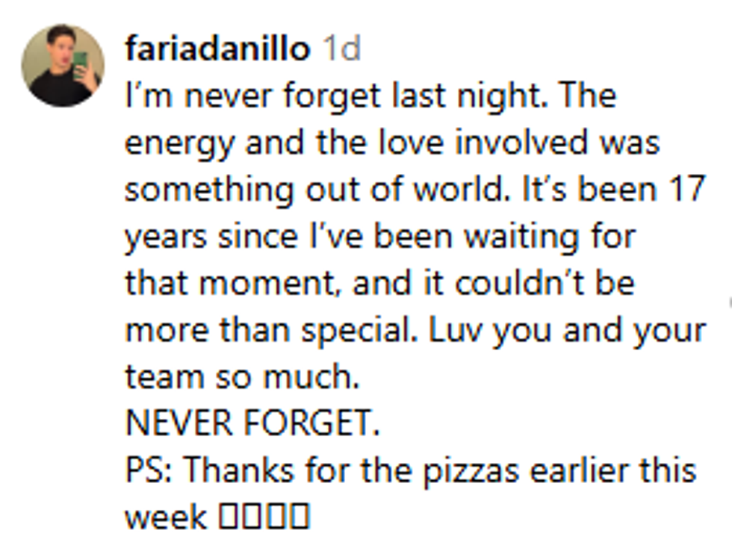Click the "NEVER FORGET." line
This screenshot has height=560, width=732.
pos(252,423)
